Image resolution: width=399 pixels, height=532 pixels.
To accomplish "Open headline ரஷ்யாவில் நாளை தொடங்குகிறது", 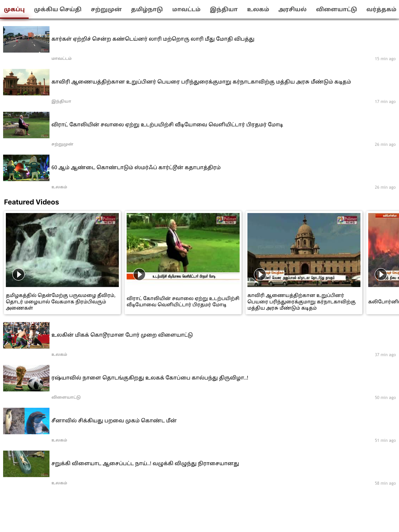I will coord(150,378).
